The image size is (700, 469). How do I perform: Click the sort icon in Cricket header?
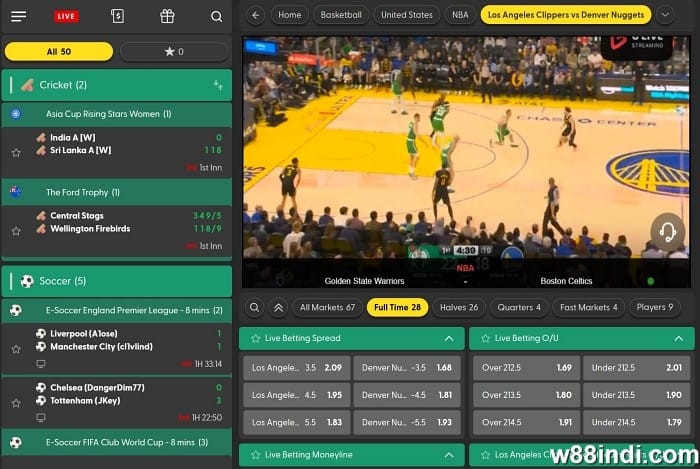[x=218, y=85]
